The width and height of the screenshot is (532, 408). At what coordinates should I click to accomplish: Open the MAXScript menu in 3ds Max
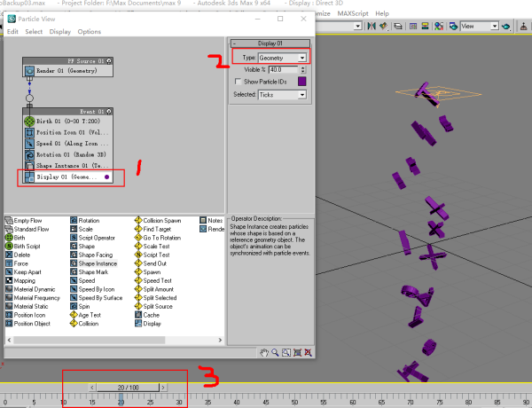click(x=353, y=13)
